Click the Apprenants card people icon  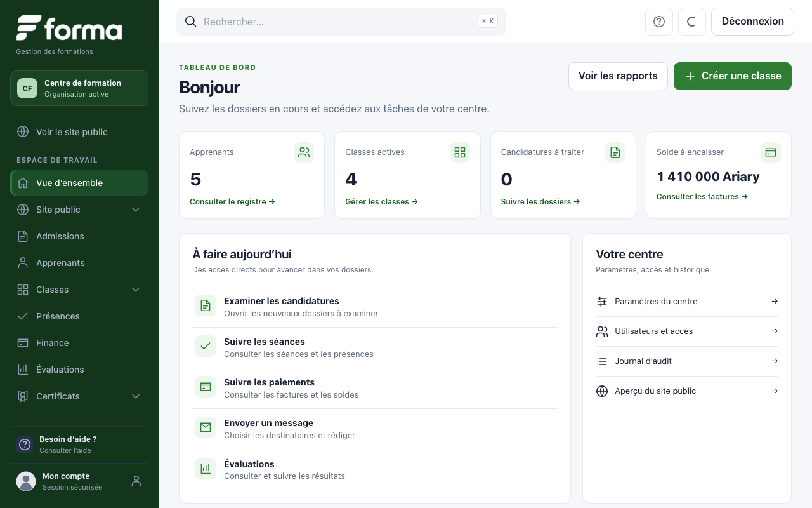pos(304,152)
